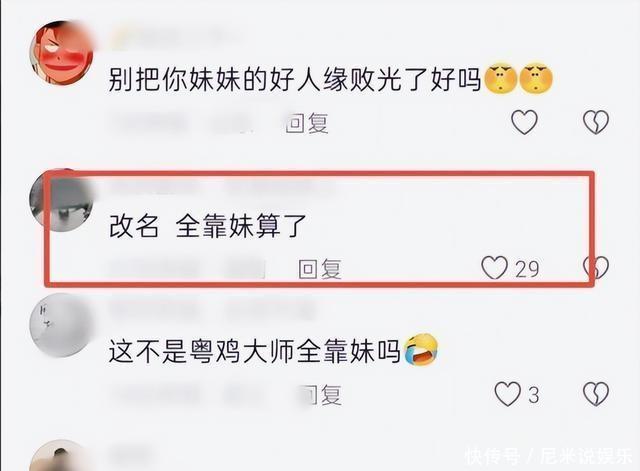Image resolution: width=640 pixels, height=471 pixels.
Task: Open blurred username above 别把你妹妹 comment
Action: [176, 37]
